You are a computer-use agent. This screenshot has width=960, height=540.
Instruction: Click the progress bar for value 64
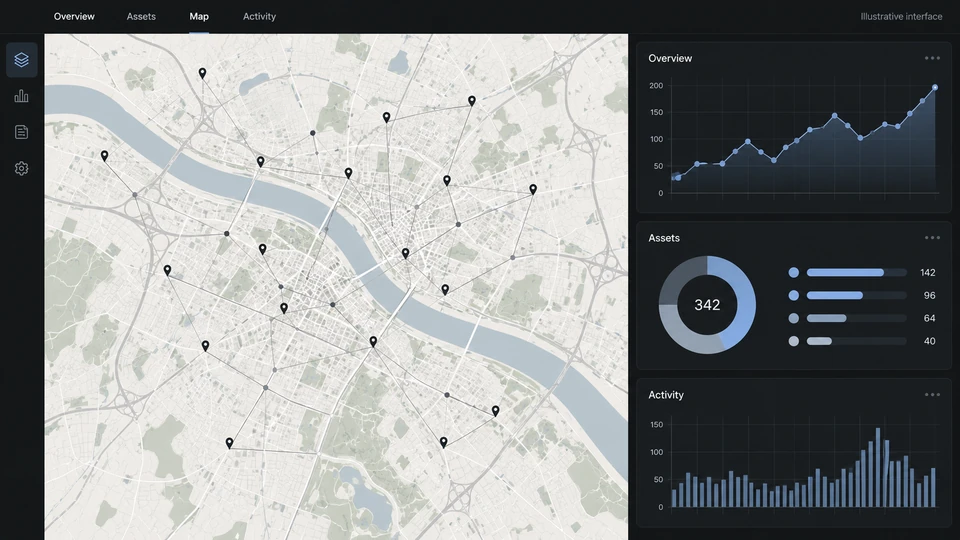click(x=857, y=318)
